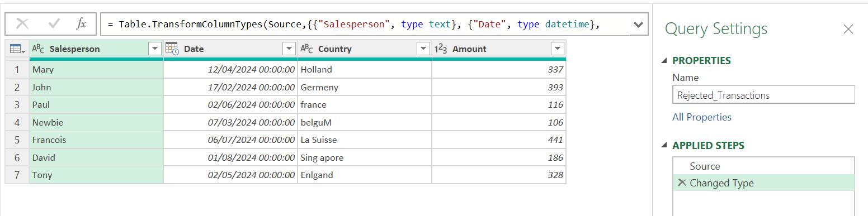Screen dimensions: 868x216
Task: Click the amount cell 441
Action: (499, 140)
